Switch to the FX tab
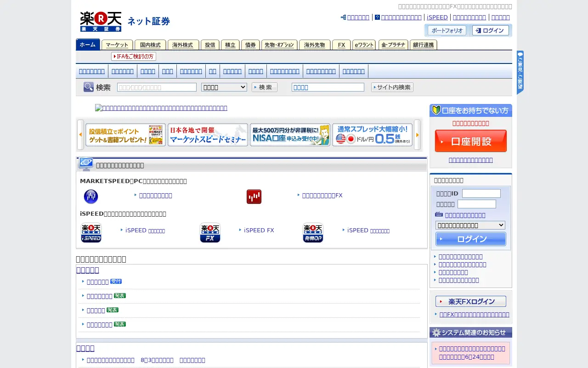Screen dimensions: 588x368 coord(341,45)
